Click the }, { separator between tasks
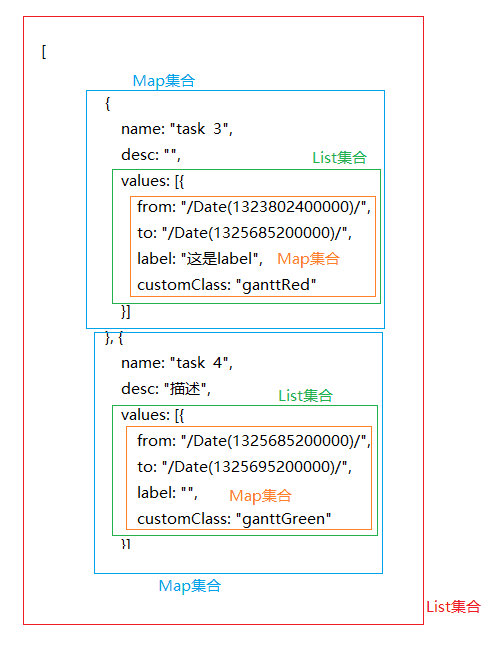 114,338
